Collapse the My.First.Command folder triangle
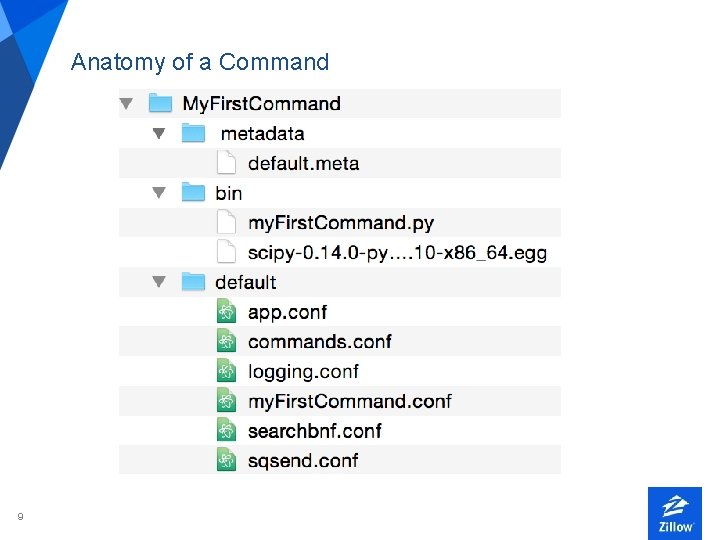Screen dimensions: 720x540 126,103
